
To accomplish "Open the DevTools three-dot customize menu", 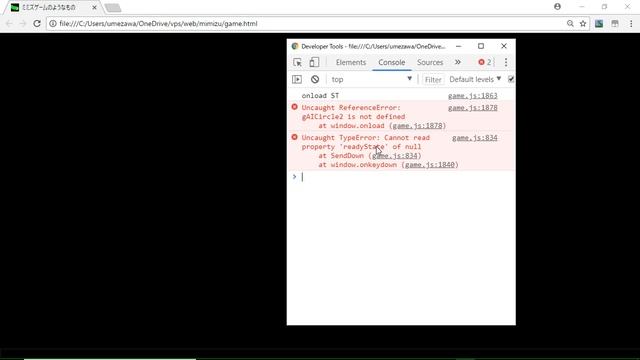I will [x=506, y=62].
